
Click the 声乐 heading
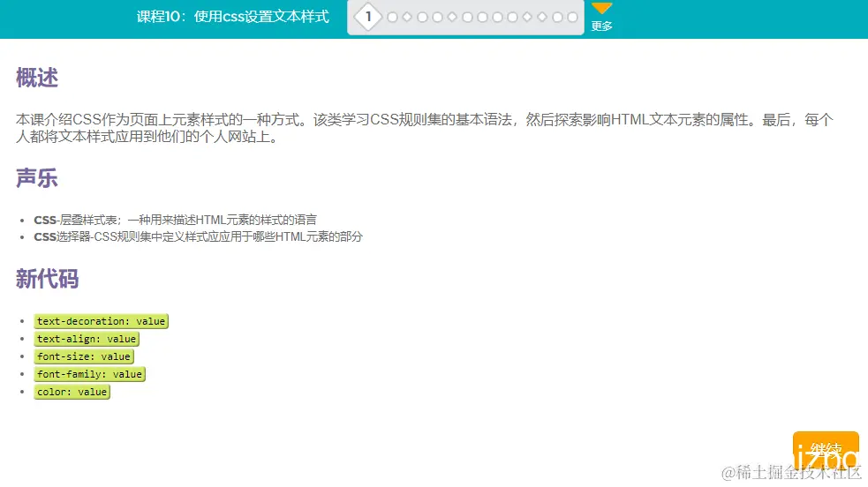[37, 178]
